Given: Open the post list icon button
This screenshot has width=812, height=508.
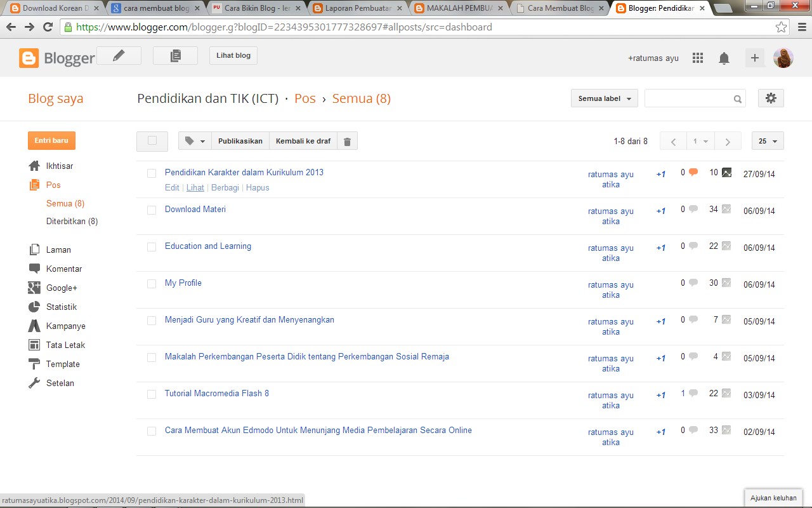Looking at the screenshot, I should pos(175,56).
